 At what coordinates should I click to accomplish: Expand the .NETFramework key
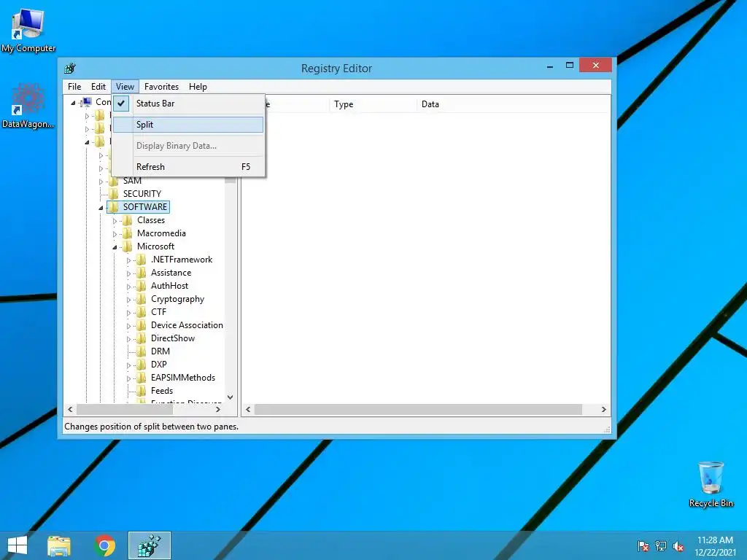[x=128, y=260]
